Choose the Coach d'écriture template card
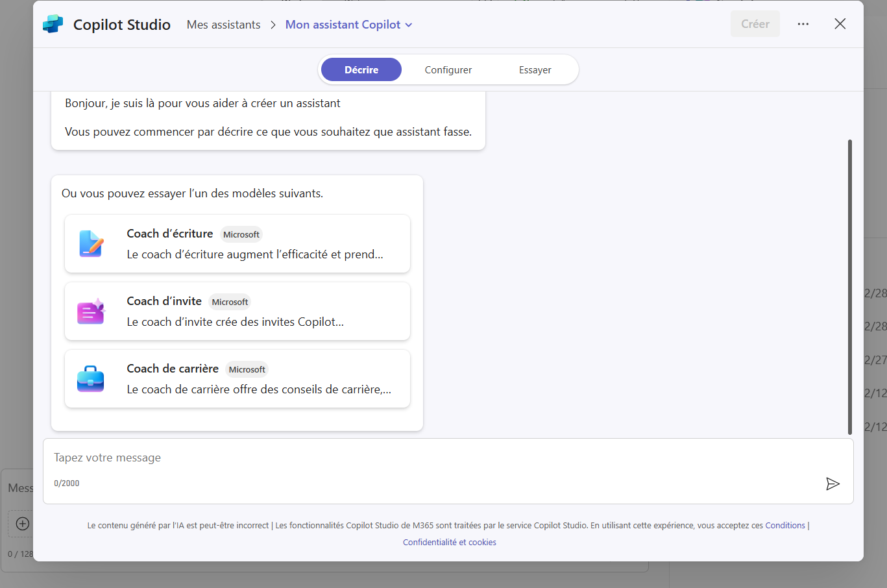The height and width of the screenshot is (588, 887). (237, 244)
